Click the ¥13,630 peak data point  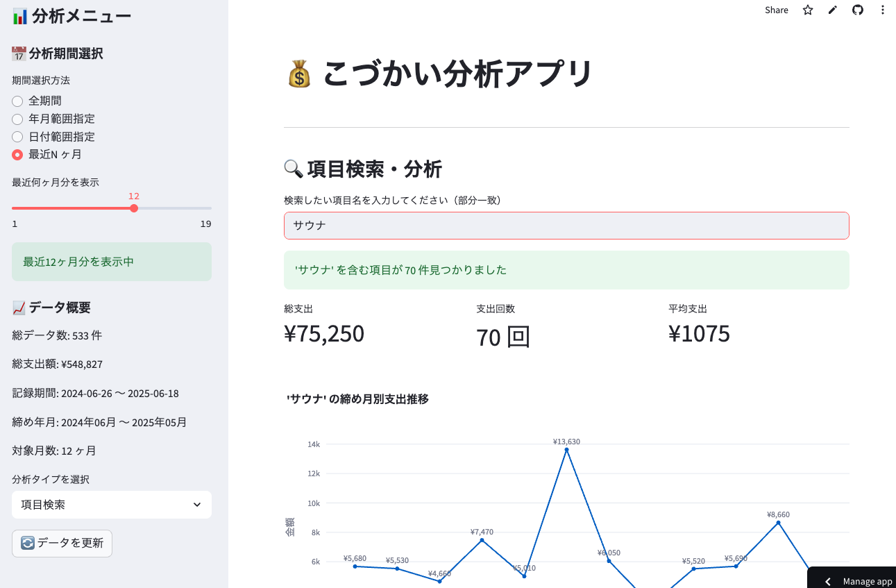(566, 450)
